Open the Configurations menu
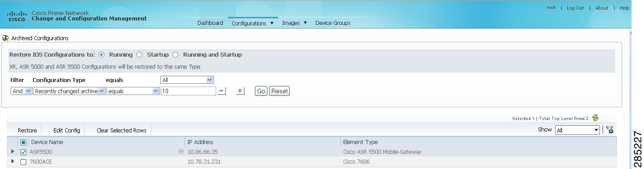This screenshot has height=169, width=644. (252, 23)
